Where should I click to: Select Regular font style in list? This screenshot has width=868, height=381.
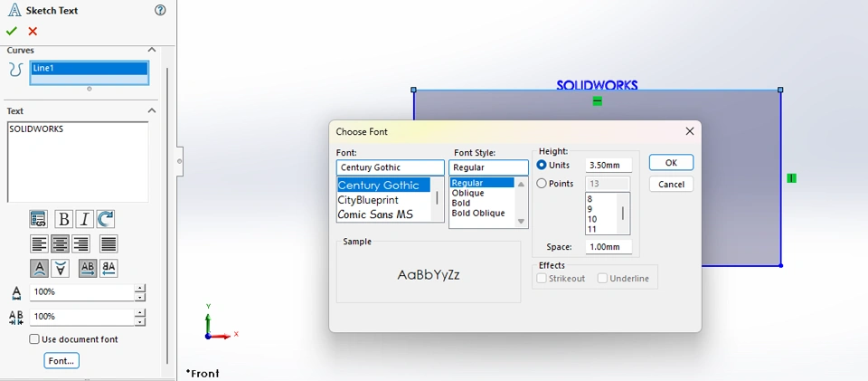pos(482,184)
